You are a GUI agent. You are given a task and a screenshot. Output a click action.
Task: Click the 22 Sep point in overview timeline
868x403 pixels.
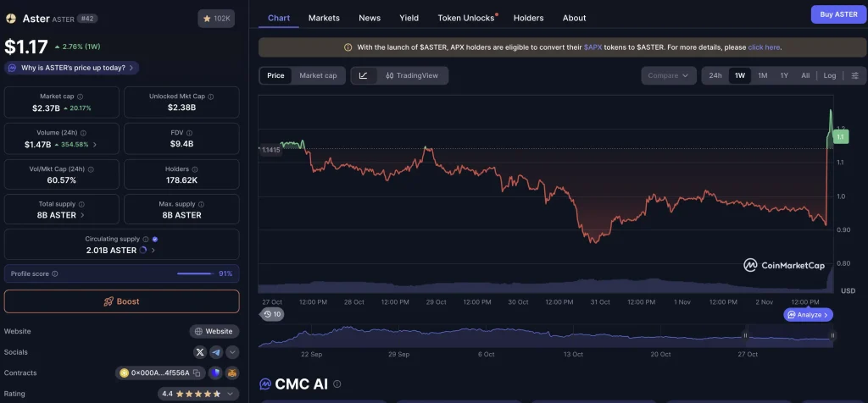[x=312, y=355]
